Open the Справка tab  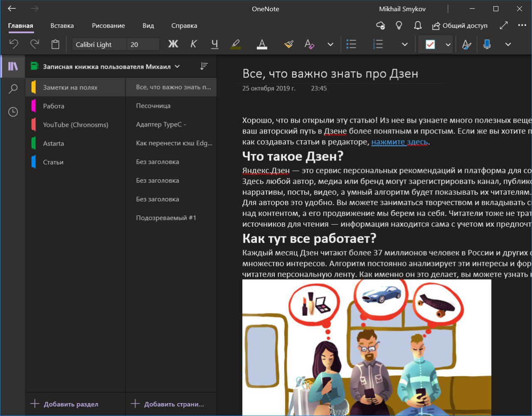click(184, 26)
